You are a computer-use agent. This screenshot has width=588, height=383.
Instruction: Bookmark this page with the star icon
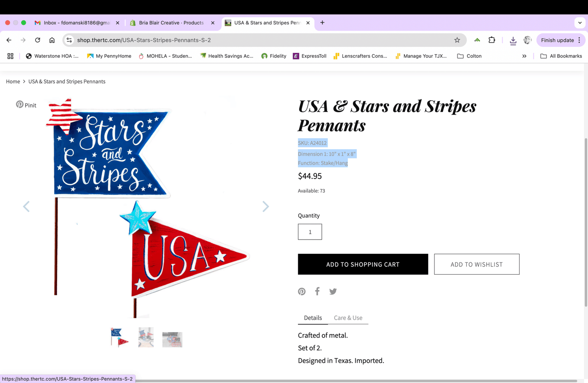[x=457, y=40]
